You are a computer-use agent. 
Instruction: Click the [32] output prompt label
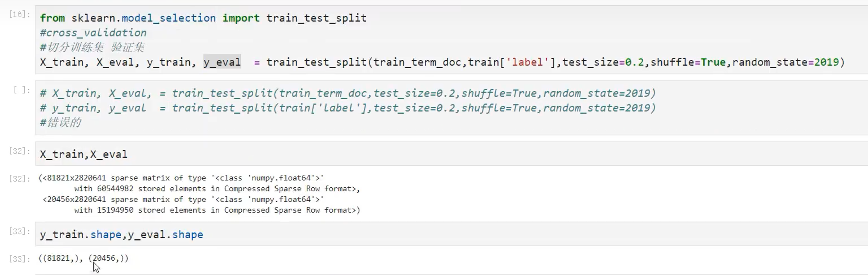tap(20, 179)
